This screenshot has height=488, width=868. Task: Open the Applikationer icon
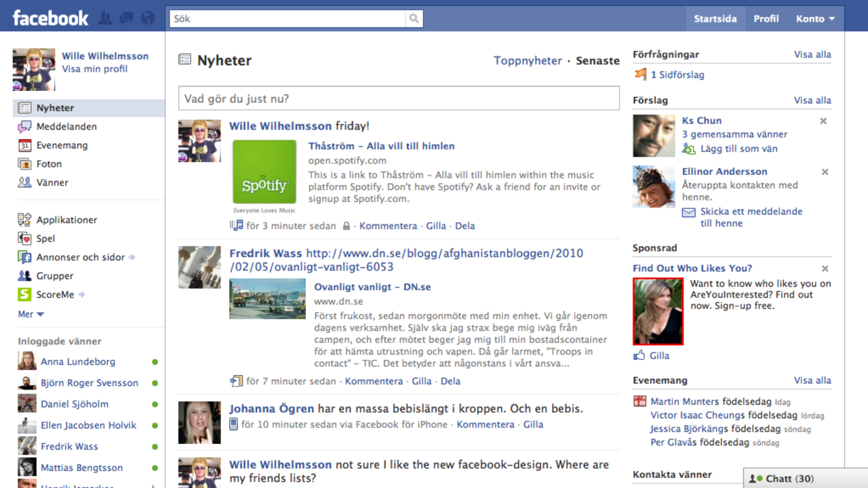point(23,220)
